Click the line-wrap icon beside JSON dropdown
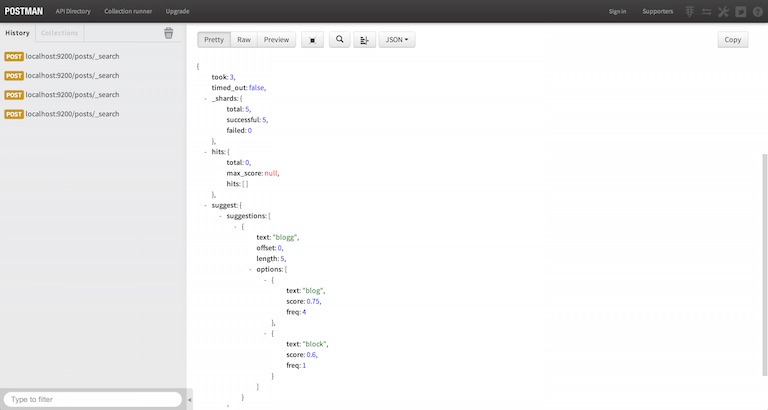This screenshot has height=410, width=768. coord(364,40)
